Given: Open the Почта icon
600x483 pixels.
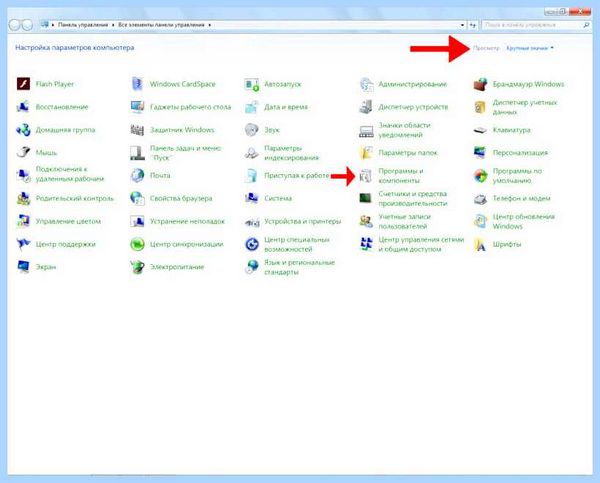Looking at the screenshot, I should [x=137, y=175].
